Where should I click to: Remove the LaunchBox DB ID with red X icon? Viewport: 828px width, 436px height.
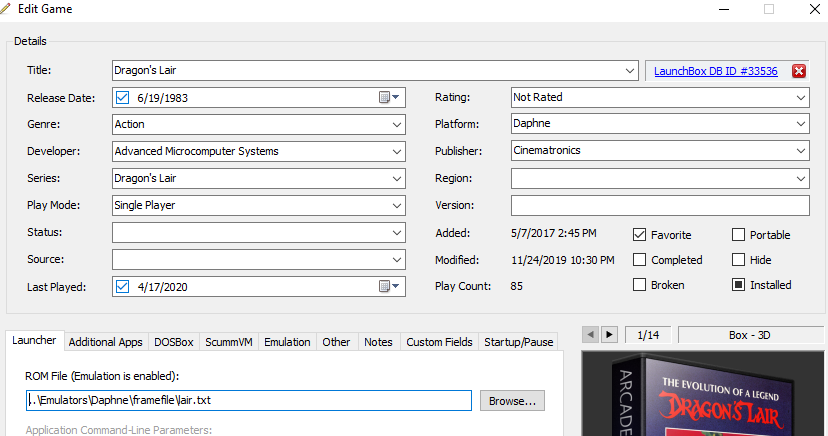(x=799, y=71)
